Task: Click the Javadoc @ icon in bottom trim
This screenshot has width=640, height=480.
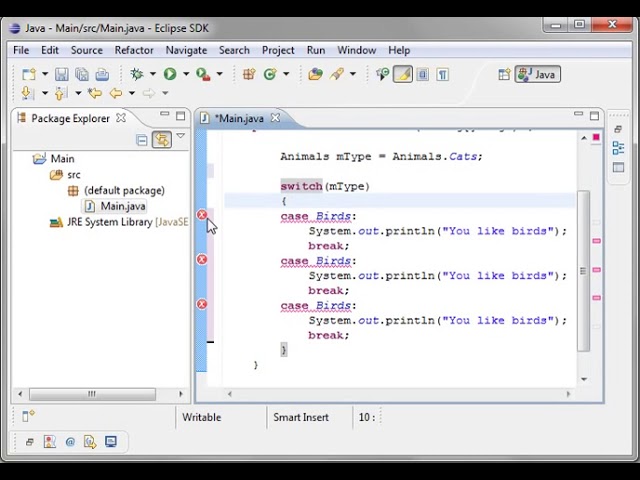Action: click(x=70, y=442)
